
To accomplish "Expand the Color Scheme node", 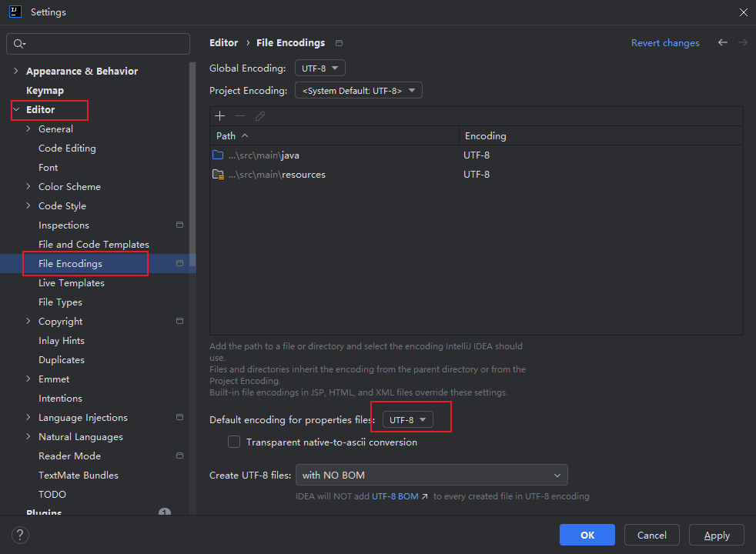I will [28, 186].
